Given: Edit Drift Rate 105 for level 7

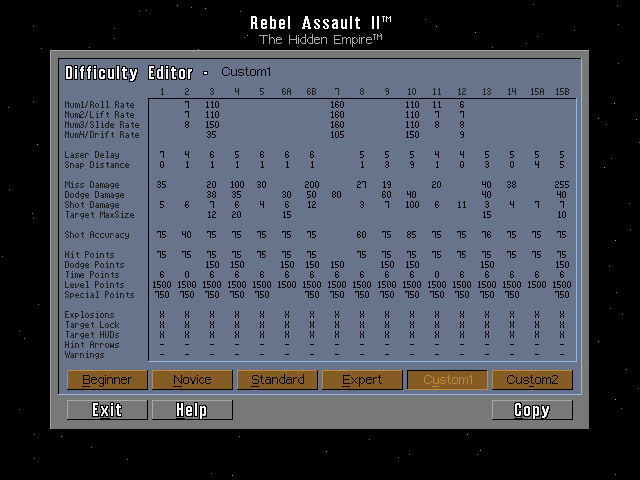Looking at the screenshot, I should click(x=337, y=135).
